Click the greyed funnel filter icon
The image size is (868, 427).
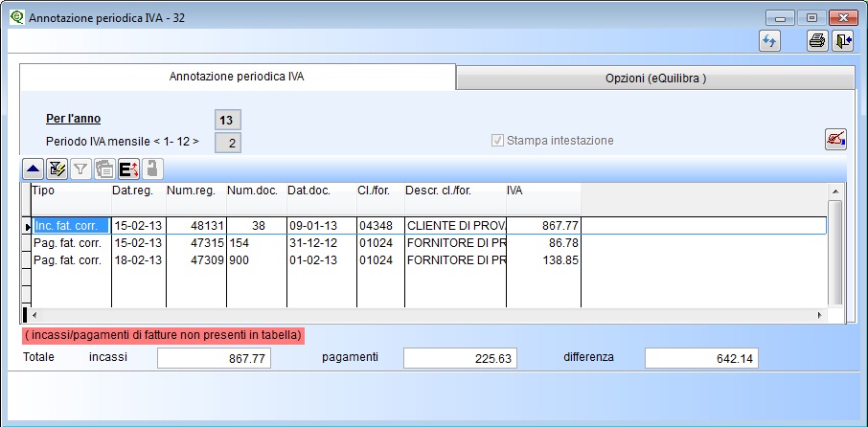pyautogui.click(x=80, y=169)
